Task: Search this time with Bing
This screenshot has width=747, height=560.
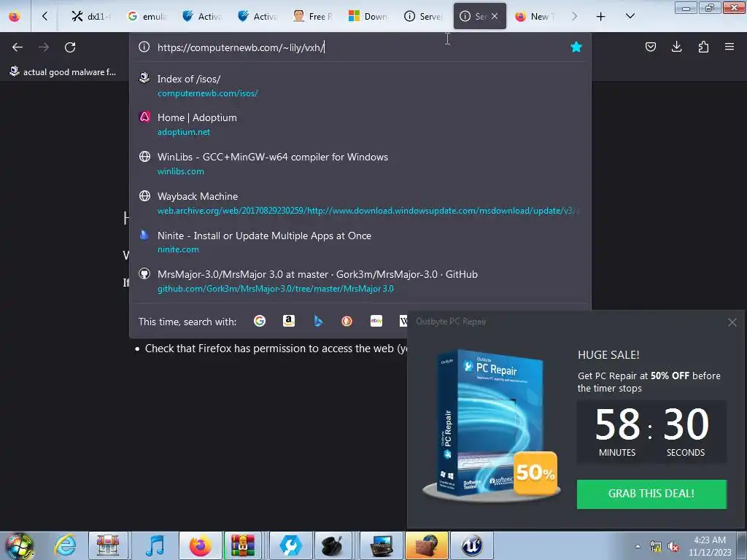Action: (318, 321)
